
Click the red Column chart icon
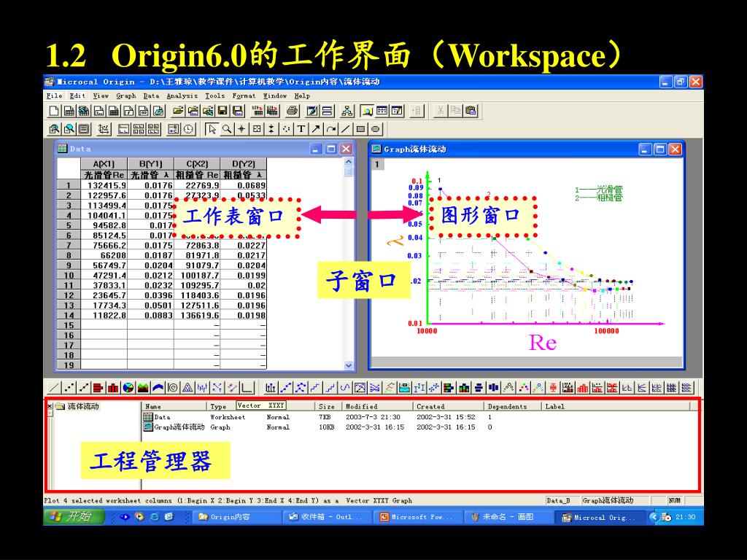(113, 388)
